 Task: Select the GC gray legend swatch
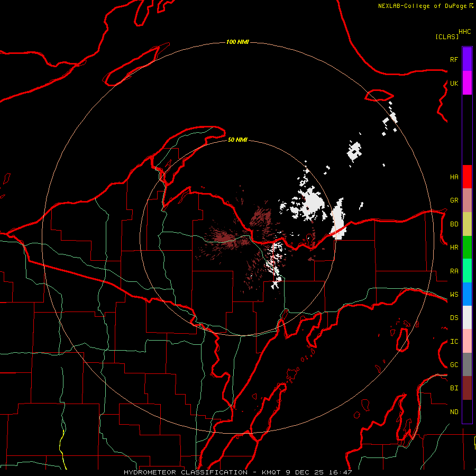[467, 364]
